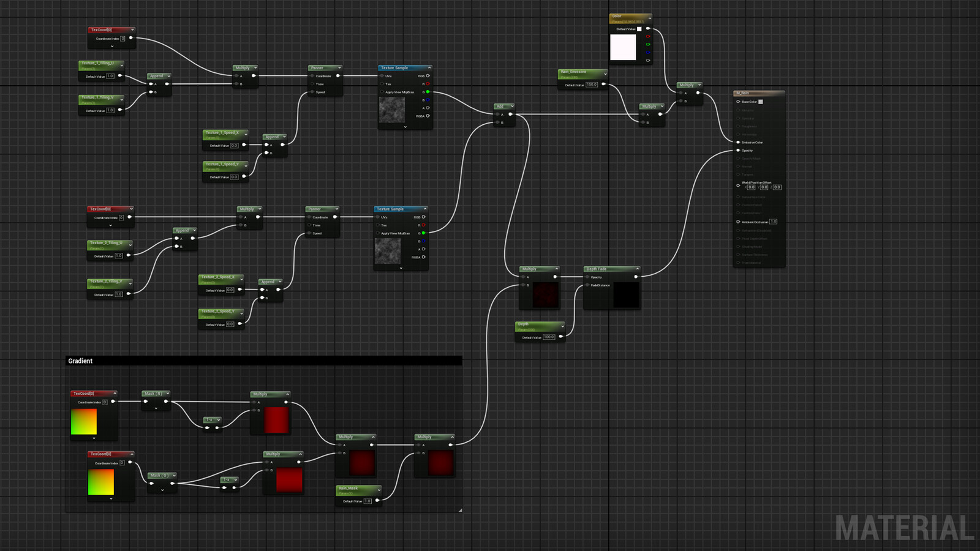This screenshot has width=980, height=551.
Task: Edit the Texture_1_Speed_X default value field
Action: pyautogui.click(x=234, y=145)
